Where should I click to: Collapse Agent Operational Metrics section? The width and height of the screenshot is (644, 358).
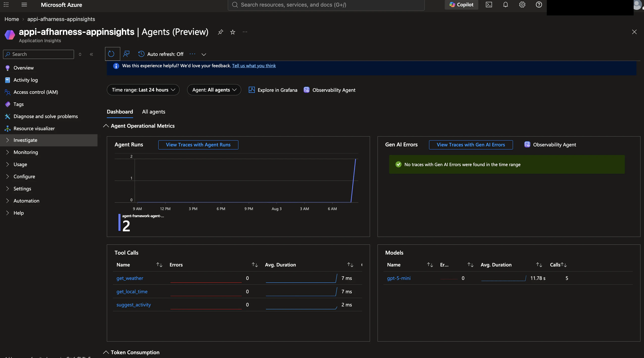coord(106,126)
